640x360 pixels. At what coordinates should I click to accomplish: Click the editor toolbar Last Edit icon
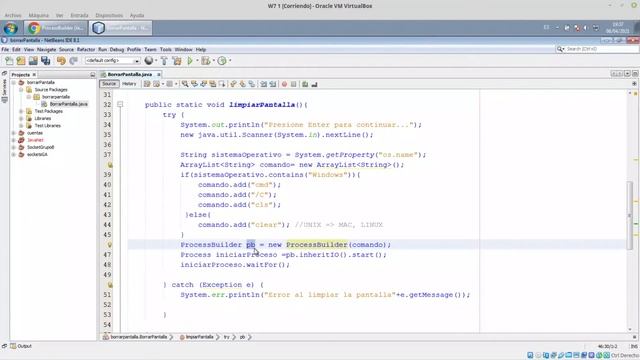(x=147, y=84)
